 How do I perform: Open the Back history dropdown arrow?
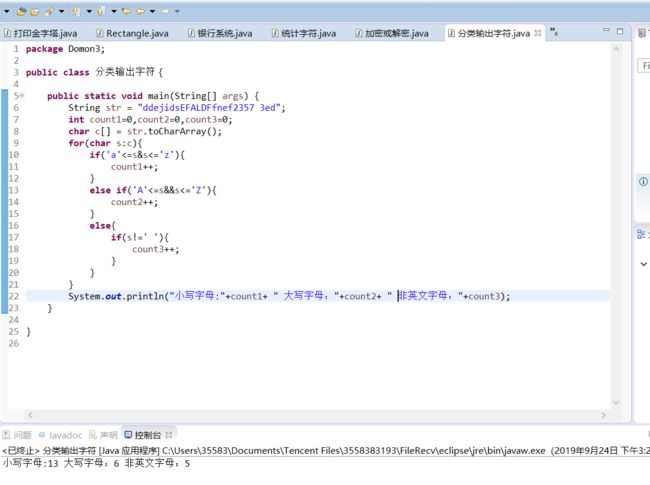[x=152, y=12]
